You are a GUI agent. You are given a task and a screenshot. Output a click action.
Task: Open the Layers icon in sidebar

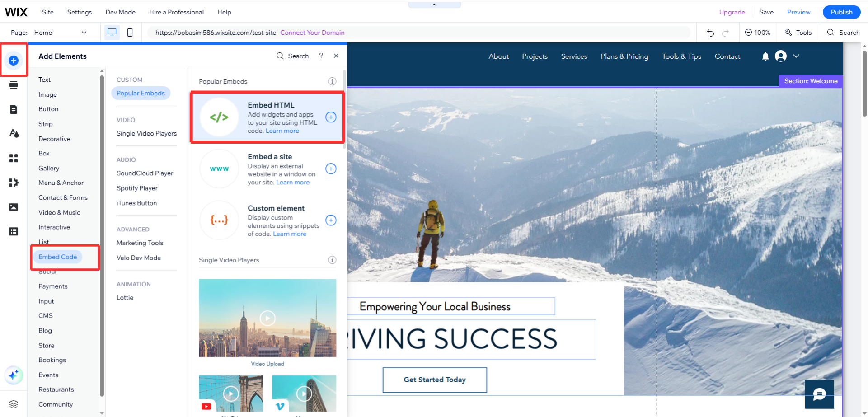click(x=14, y=404)
